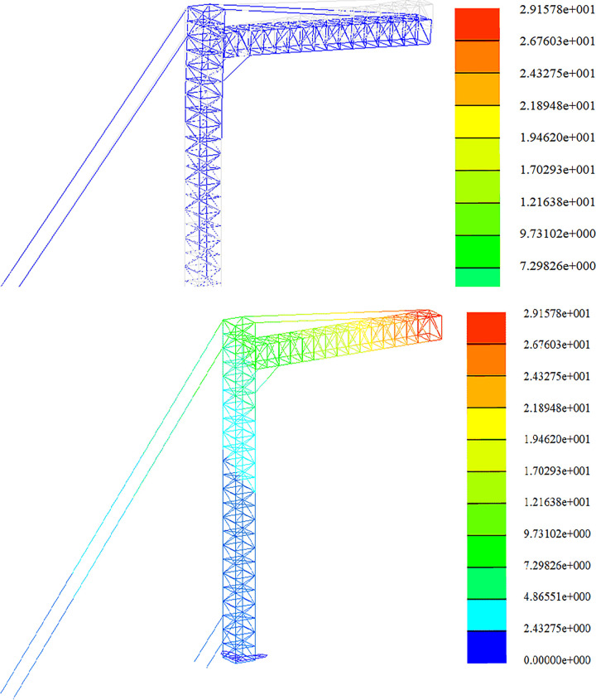This screenshot has height=700, width=596.
Task: Click 2.91578e+001 in the upper legend
Action: (x=557, y=9)
